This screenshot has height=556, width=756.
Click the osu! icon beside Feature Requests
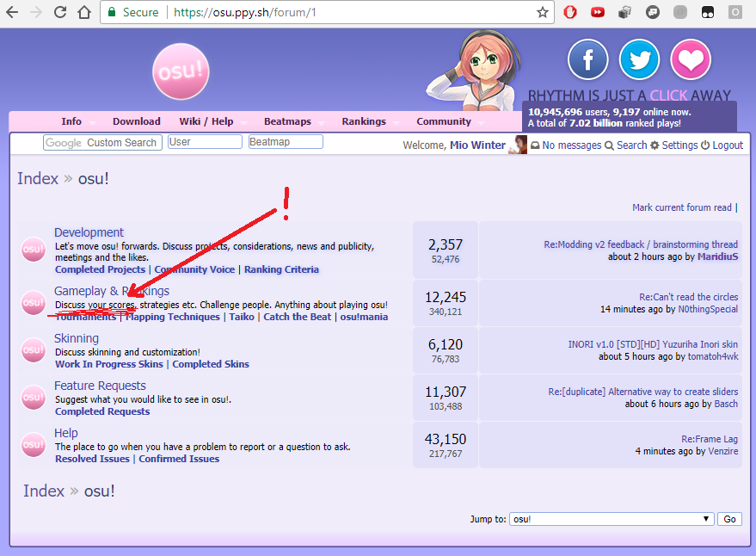click(x=34, y=398)
